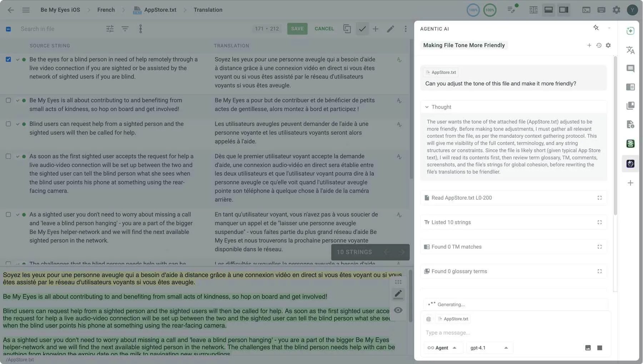643x364 pixels.
Task: Collapse the Thought section
Action: click(427, 107)
